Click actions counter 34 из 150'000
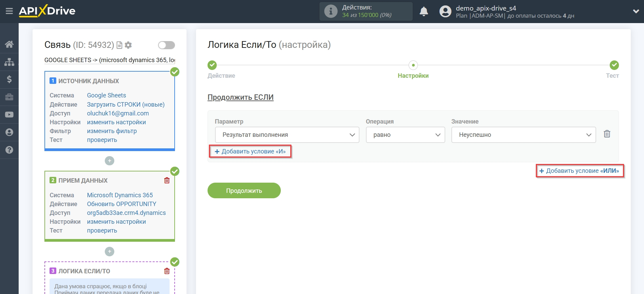This screenshot has height=294, width=644. click(367, 15)
